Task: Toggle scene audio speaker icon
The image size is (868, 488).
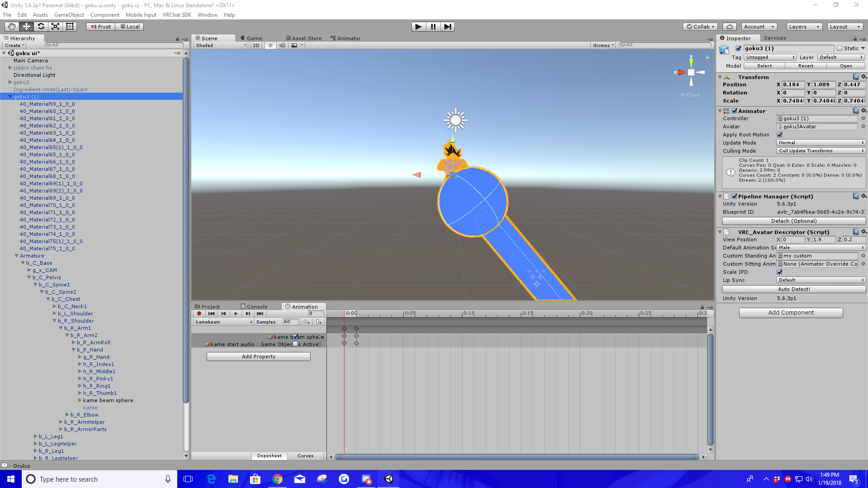Action: pyautogui.click(x=282, y=45)
